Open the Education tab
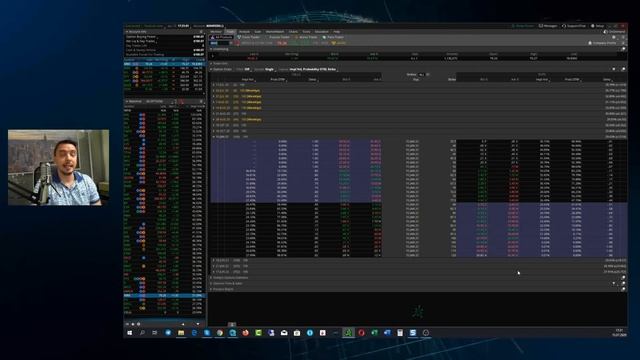Viewport: 640px width, 360px height. [x=321, y=31]
